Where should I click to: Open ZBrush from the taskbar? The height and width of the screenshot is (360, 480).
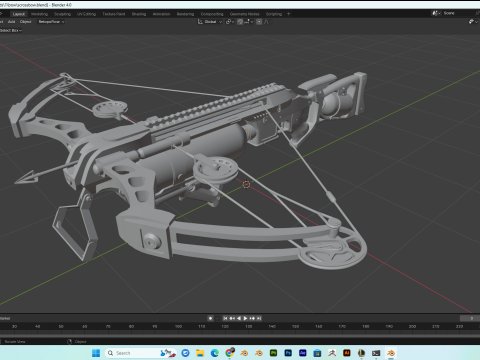(332, 353)
